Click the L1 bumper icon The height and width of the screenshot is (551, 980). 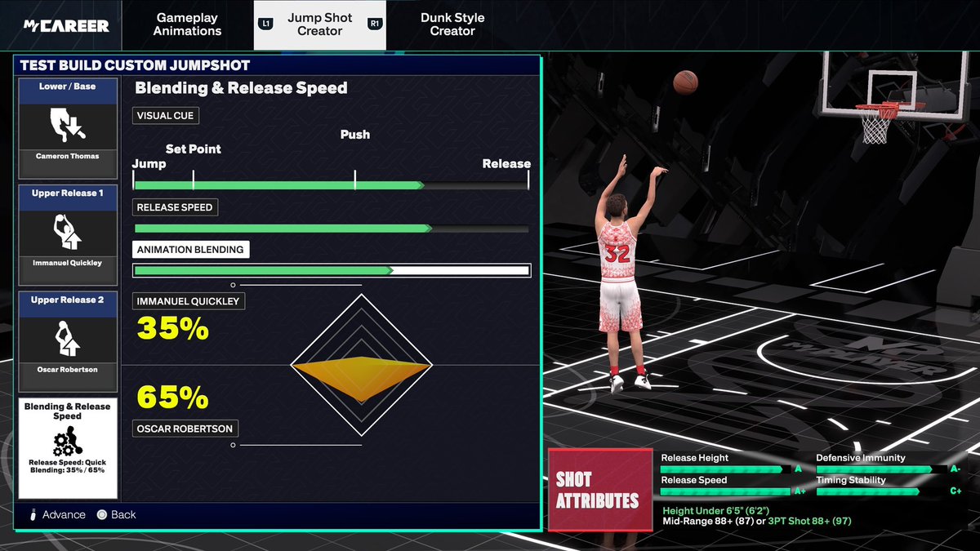coord(265,24)
